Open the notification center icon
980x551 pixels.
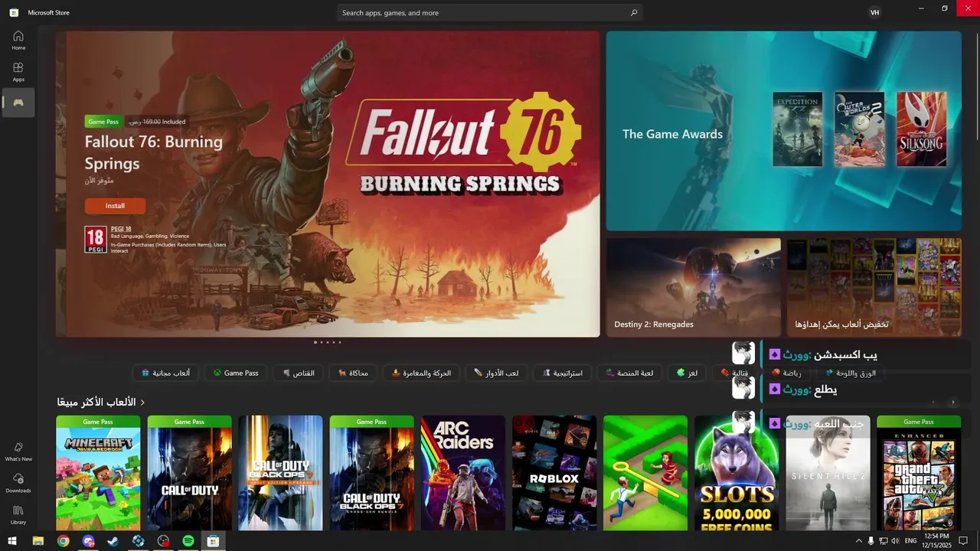pos(963,541)
